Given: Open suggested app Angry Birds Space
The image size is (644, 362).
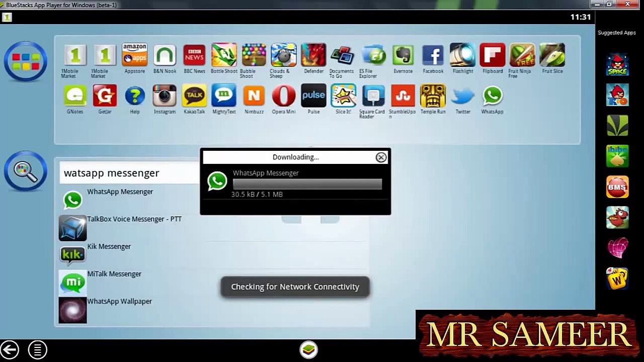Looking at the screenshot, I should click(x=617, y=64).
